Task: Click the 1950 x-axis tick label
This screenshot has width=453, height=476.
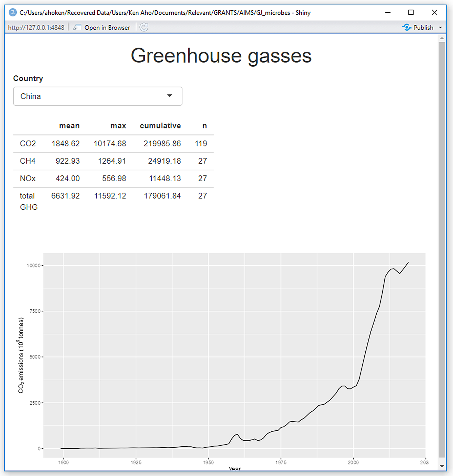Action: (x=208, y=462)
